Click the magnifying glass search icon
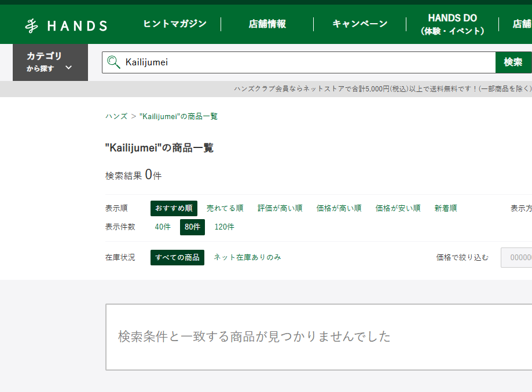532x392 pixels. point(113,62)
